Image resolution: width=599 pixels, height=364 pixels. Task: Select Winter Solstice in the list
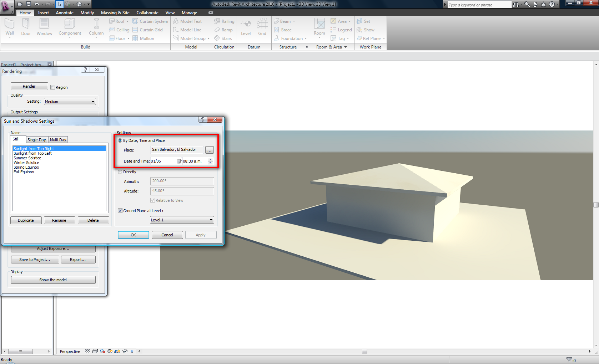pyautogui.click(x=26, y=163)
